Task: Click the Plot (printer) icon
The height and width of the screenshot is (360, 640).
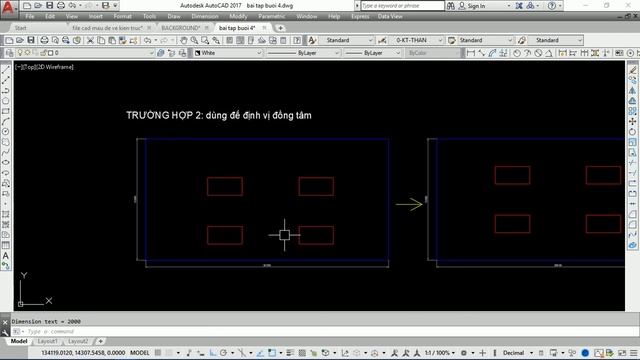Action: [x=44, y=40]
